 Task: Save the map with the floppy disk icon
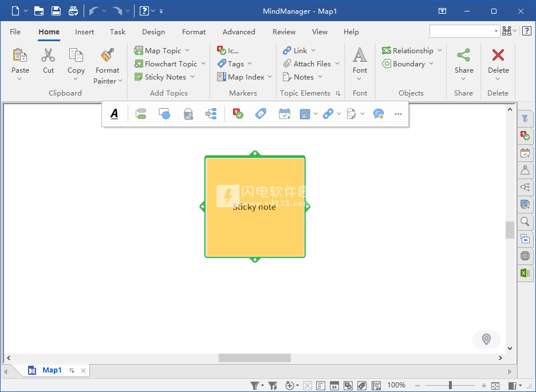tap(56, 11)
